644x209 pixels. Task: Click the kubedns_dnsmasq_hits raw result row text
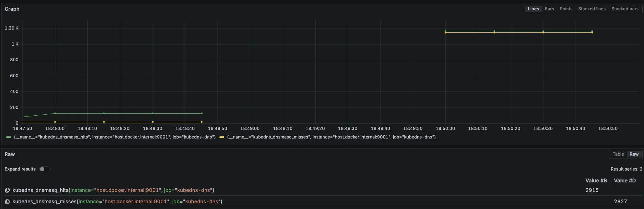coord(113,190)
